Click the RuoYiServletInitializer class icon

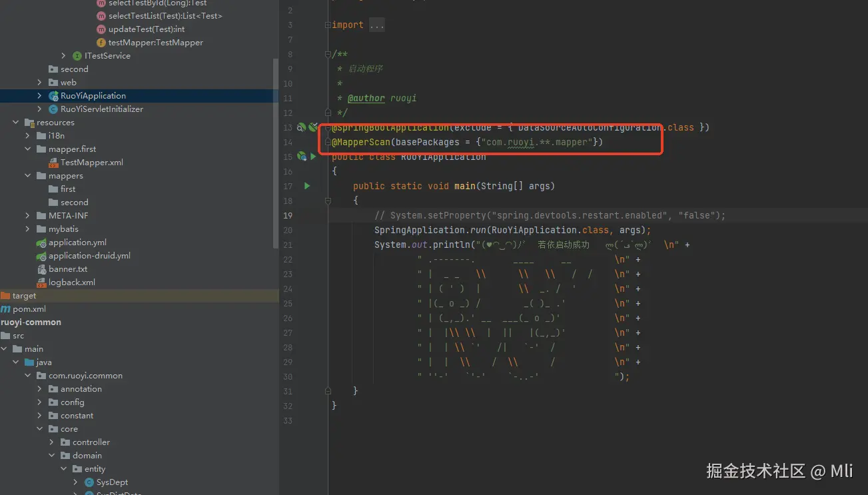point(53,109)
